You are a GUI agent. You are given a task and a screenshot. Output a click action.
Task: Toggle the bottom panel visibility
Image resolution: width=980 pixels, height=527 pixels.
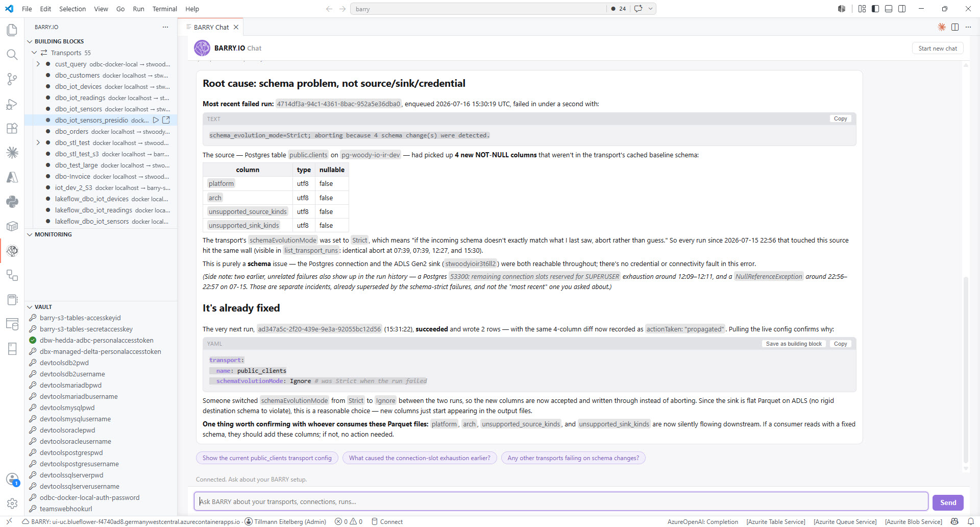(889, 9)
